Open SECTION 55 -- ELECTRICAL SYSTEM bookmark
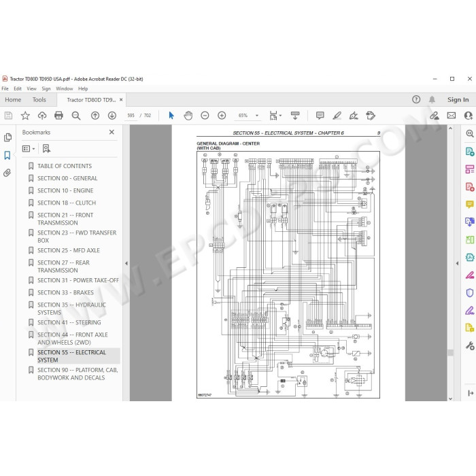Screen dimensions: 476x476 coord(71,356)
